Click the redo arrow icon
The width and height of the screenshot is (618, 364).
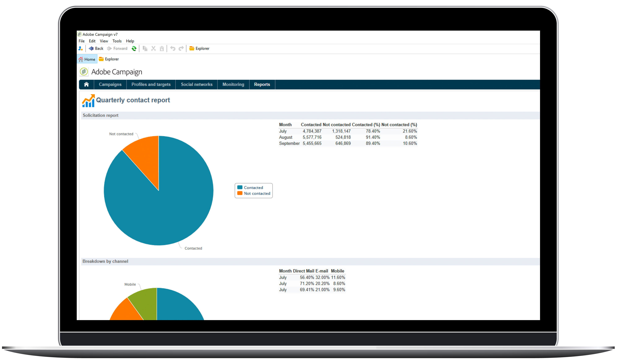181,49
